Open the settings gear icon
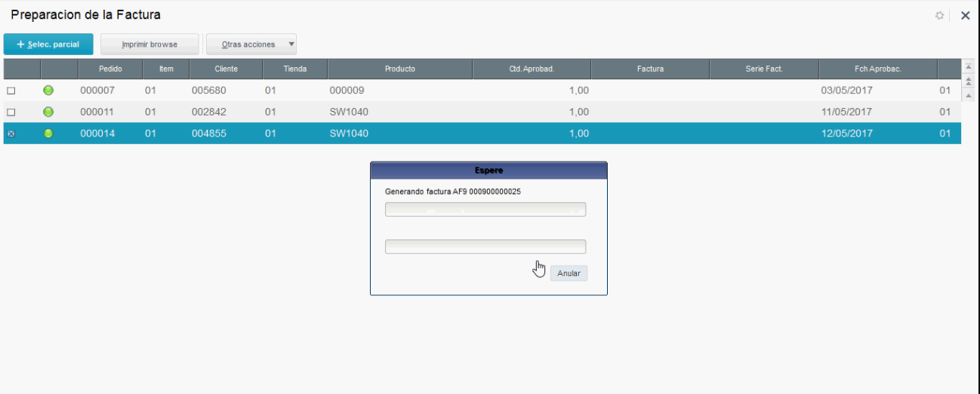This screenshot has height=394, width=980. (x=940, y=15)
